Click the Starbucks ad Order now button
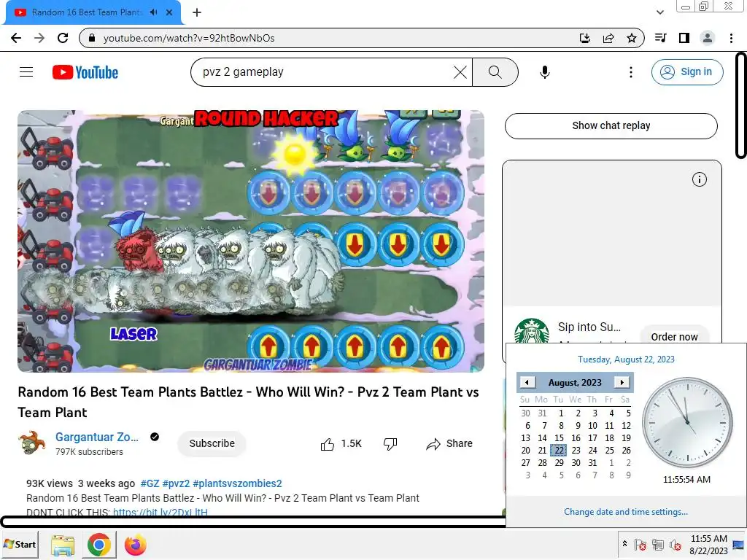The height and width of the screenshot is (560, 747). [674, 337]
